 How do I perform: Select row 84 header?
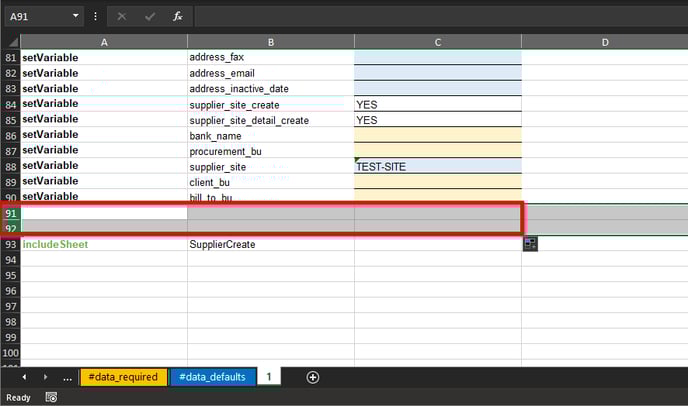11,104
